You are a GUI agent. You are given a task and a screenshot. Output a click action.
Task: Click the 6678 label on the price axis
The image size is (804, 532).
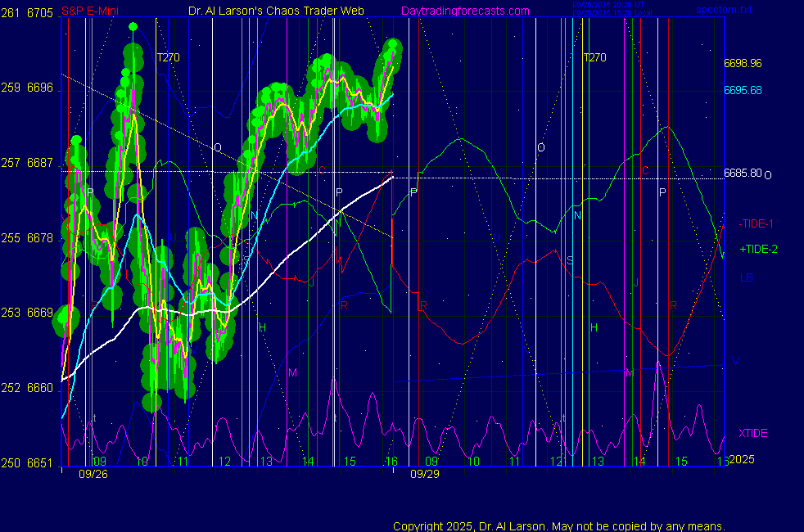(x=39, y=238)
